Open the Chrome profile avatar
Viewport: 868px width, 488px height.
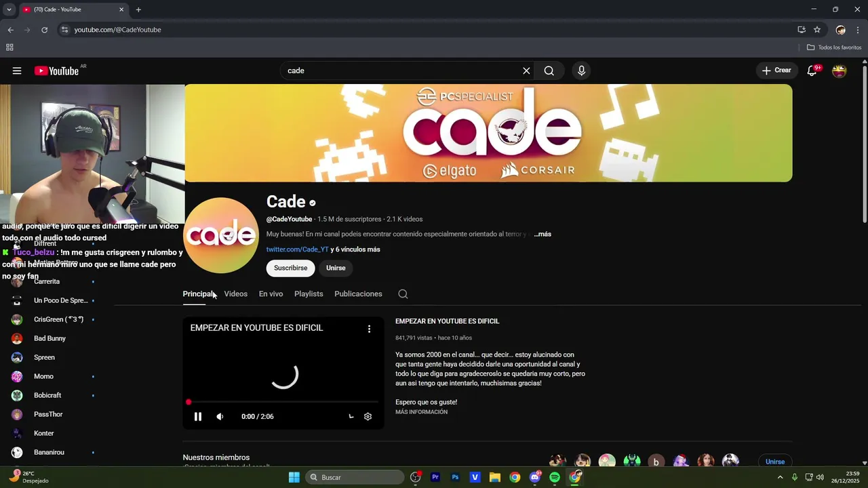[841, 30]
